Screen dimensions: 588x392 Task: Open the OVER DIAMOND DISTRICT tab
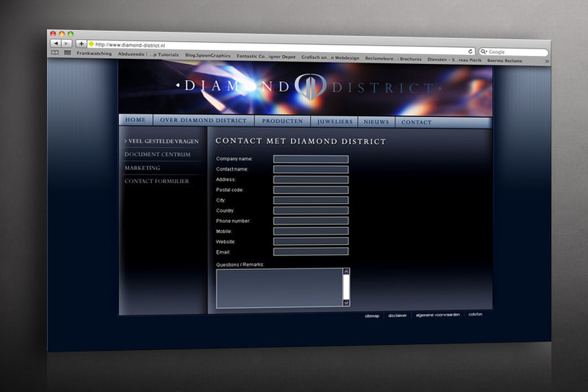coord(204,121)
